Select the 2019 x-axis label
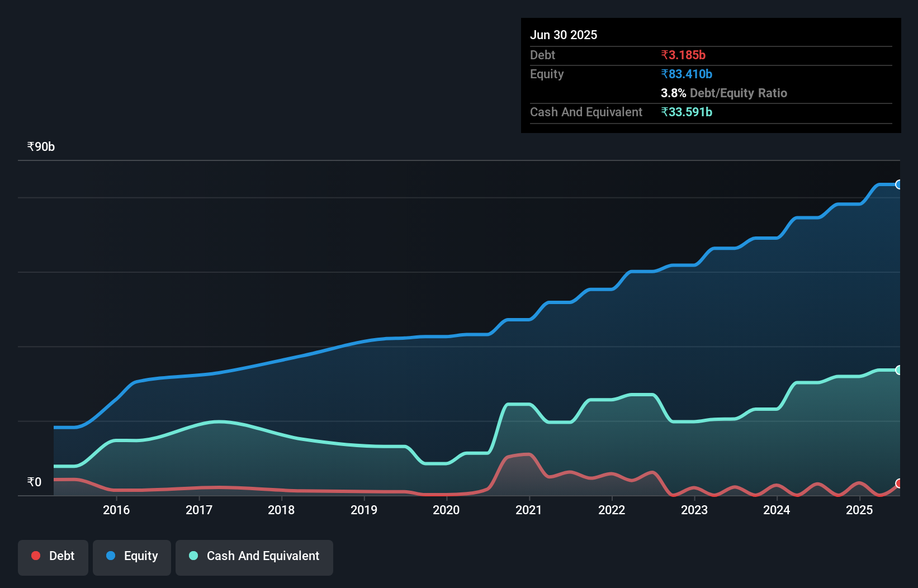 [364, 510]
